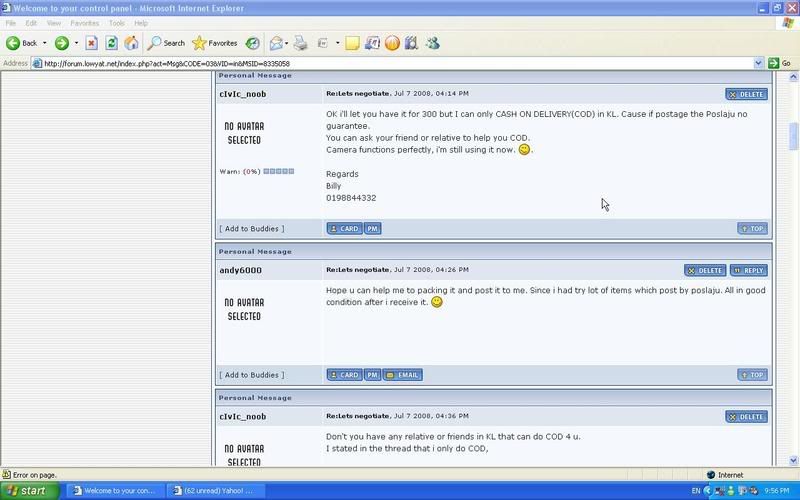Click EMAIL button under andy6000's message
The height and width of the screenshot is (500, 800).
click(403, 375)
